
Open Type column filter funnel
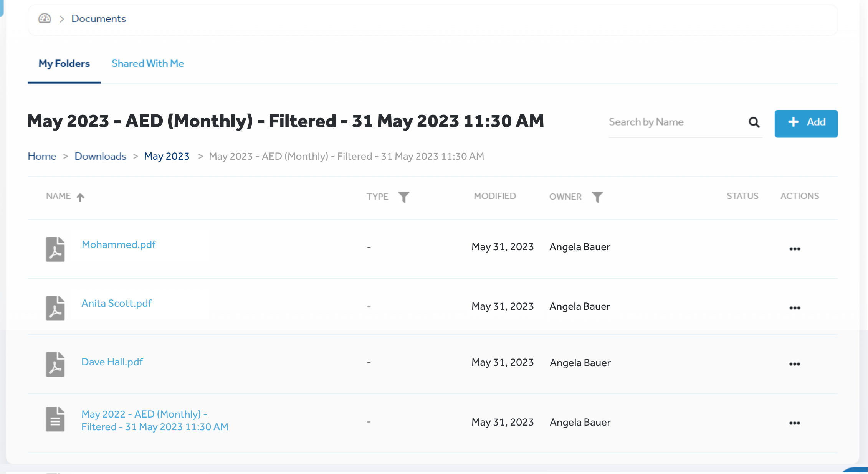point(403,197)
